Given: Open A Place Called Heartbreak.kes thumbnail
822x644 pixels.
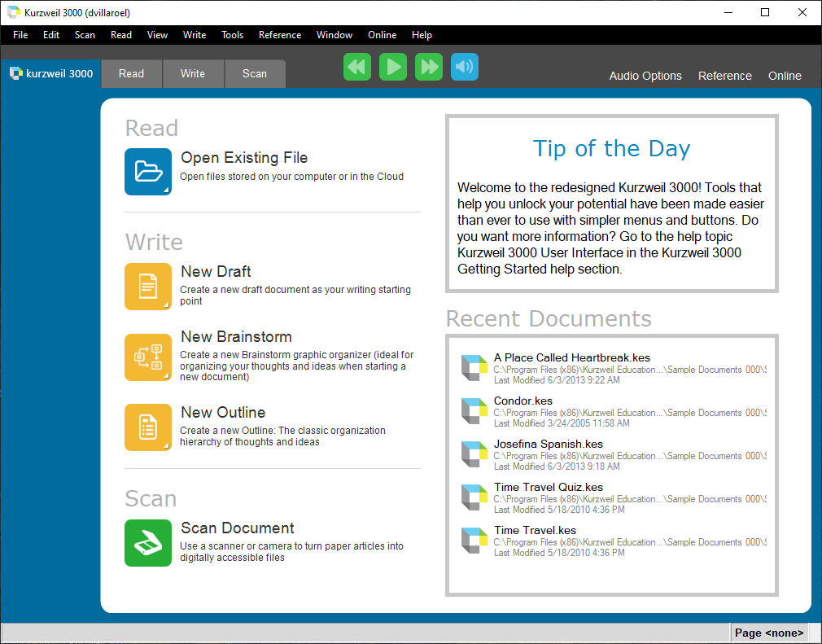Looking at the screenshot, I should (x=473, y=368).
